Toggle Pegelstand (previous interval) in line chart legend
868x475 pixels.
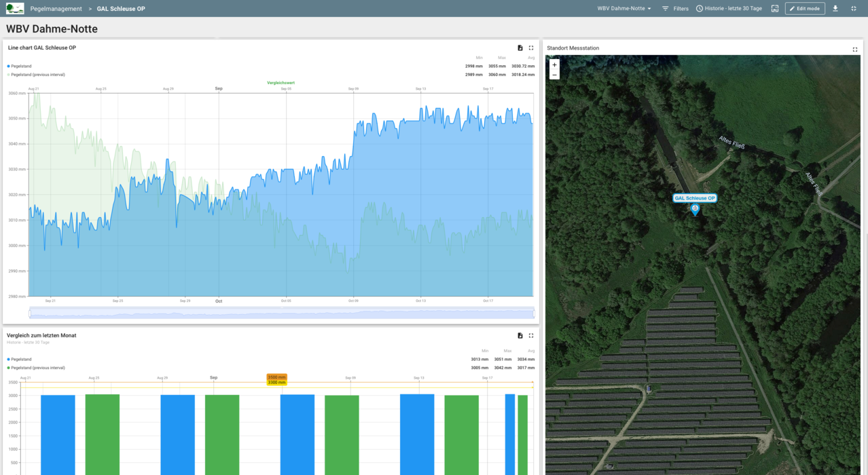coord(37,75)
